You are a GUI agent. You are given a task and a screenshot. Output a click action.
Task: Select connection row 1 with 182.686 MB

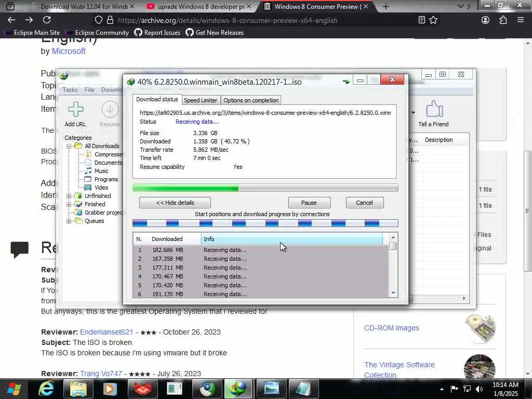[x=261, y=250]
